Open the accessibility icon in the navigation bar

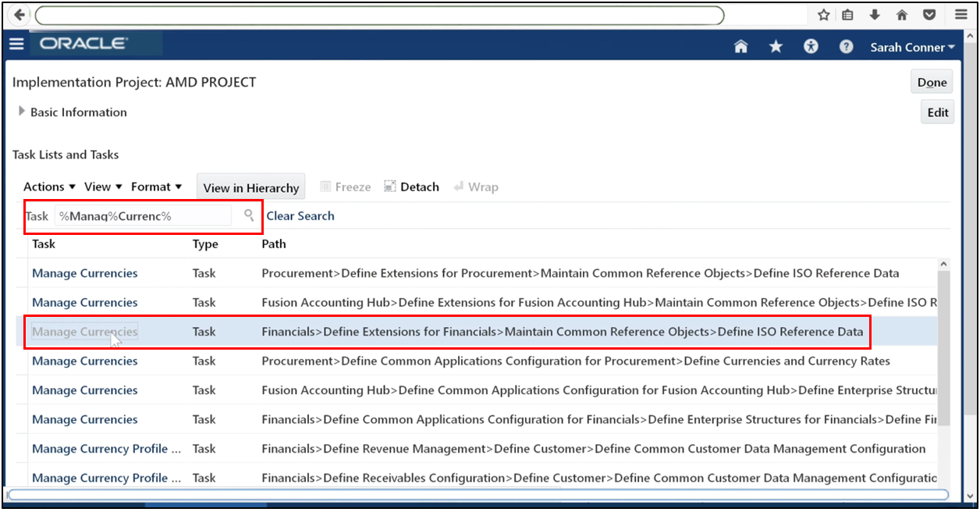coord(811,47)
